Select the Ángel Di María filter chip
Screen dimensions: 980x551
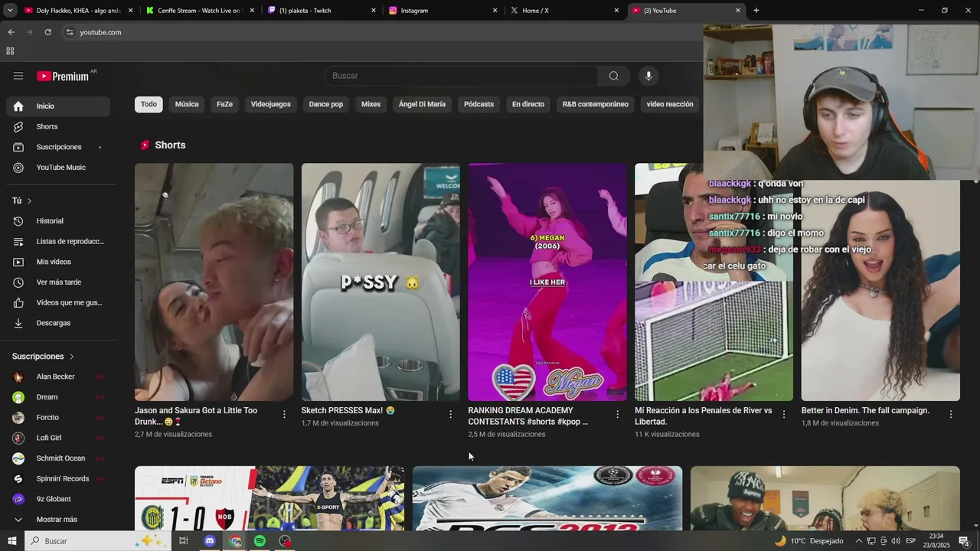pos(422,104)
